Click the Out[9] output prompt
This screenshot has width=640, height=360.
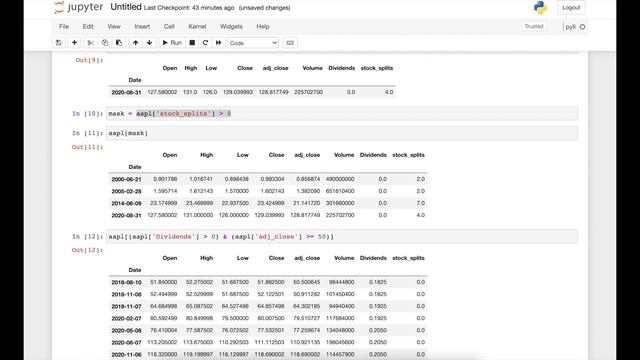[x=89, y=60]
